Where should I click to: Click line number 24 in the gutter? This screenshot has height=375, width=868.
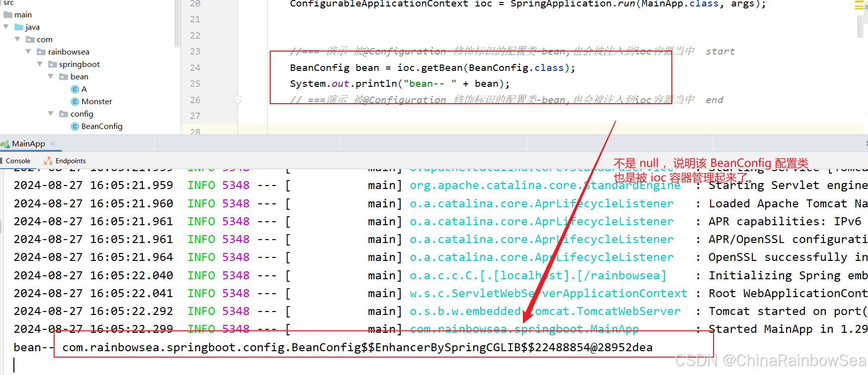click(195, 67)
